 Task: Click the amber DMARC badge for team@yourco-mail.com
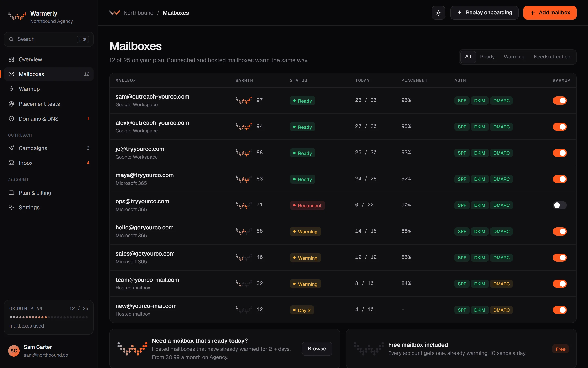point(501,284)
